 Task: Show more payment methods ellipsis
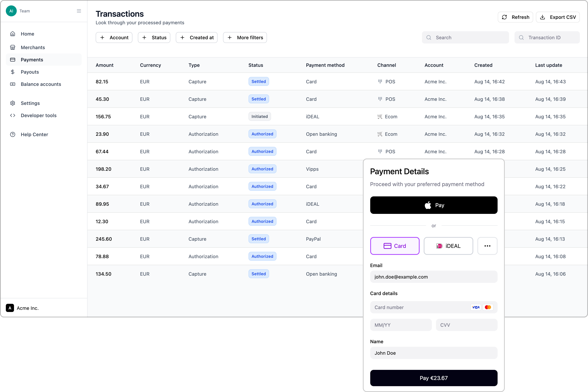487,246
